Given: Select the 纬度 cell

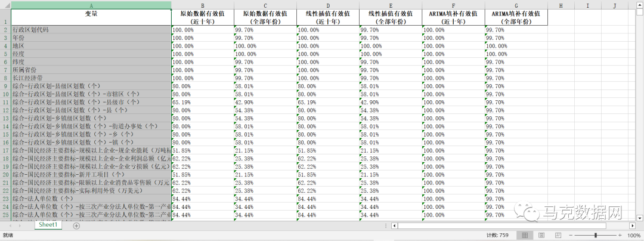Looking at the screenshot, I should [x=91, y=62].
